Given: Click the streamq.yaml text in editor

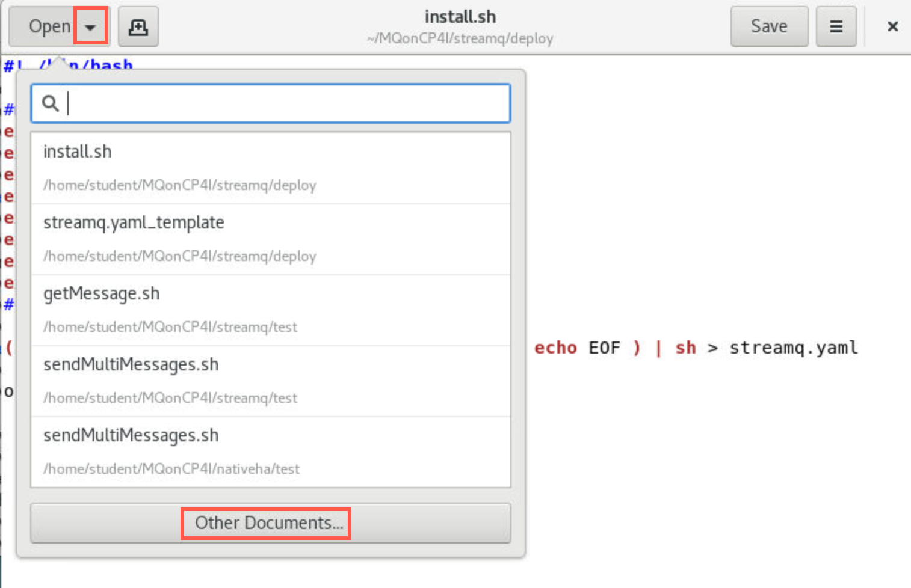Looking at the screenshot, I should 794,348.
